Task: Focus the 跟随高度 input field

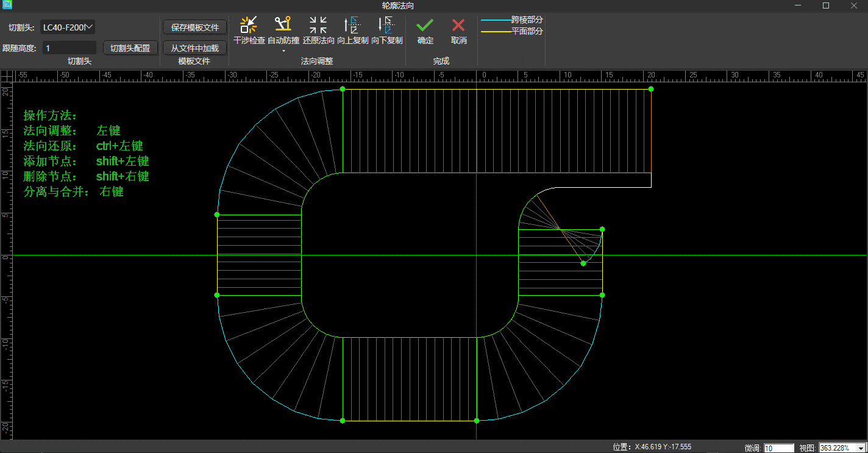Action: [x=69, y=48]
